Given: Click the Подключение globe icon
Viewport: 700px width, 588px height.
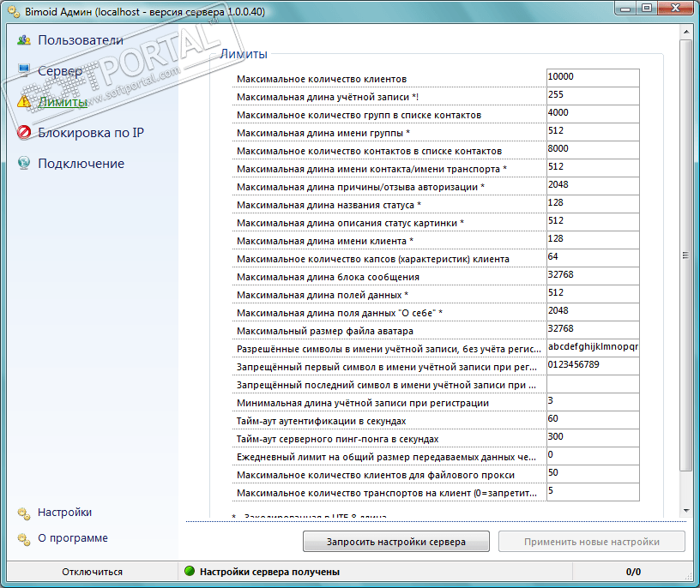Looking at the screenshot, I should coord(24,163).
